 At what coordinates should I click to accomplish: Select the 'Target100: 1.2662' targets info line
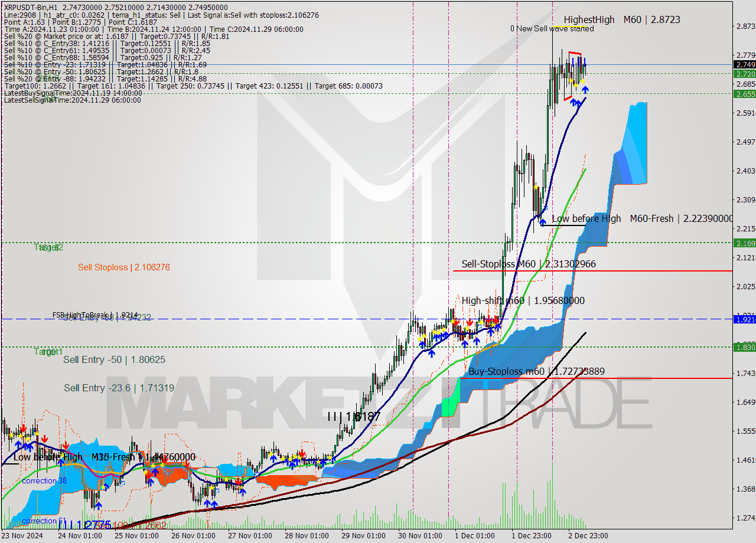[x=193, y=86]
